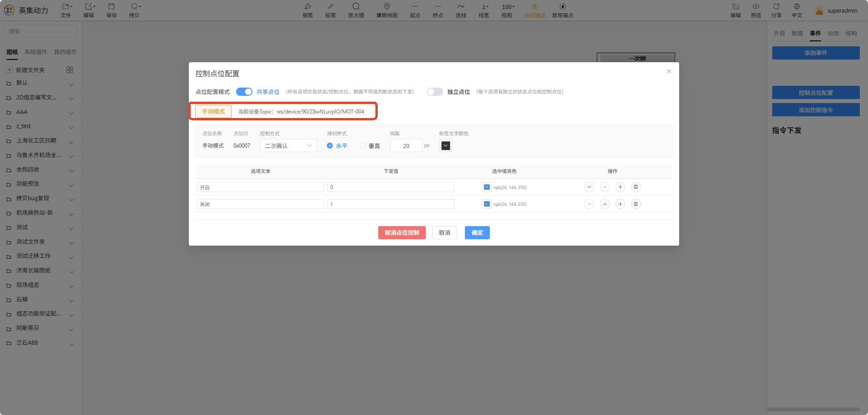This screenshot has height=415, width=868.
Task: Open the 视图 zoom percentage option
Action: [x=507, y=10]
